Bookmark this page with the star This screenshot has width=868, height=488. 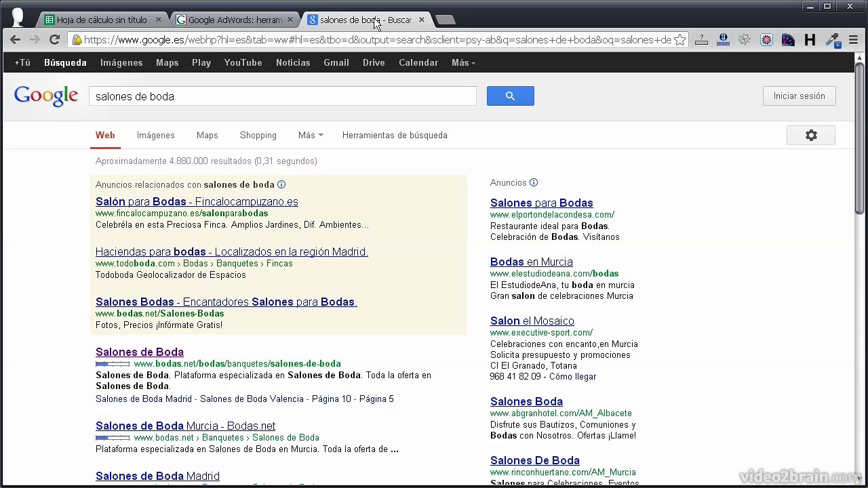click(x=679, y=40)
